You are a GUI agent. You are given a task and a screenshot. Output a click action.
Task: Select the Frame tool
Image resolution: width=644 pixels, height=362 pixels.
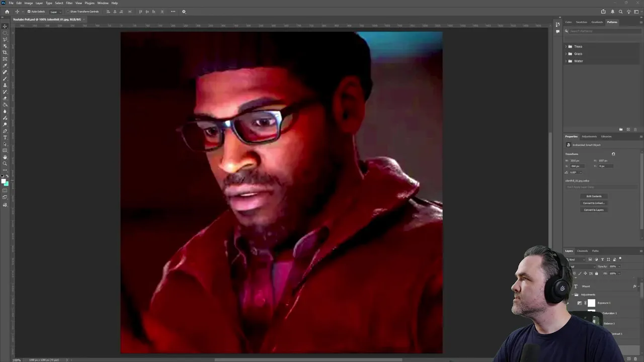click(5, 59)
